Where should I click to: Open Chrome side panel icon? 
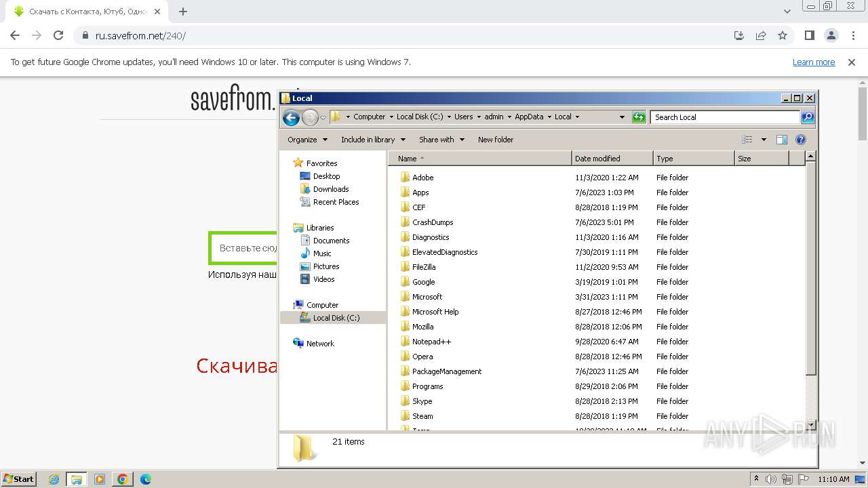click(810, 35)
